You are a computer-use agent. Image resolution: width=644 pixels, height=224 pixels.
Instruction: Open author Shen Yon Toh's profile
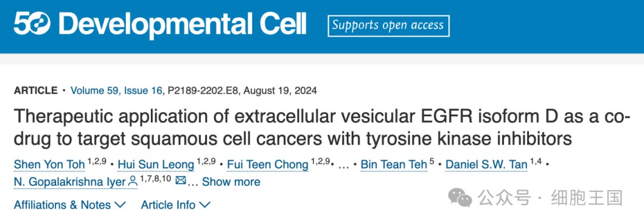(49, 165)
